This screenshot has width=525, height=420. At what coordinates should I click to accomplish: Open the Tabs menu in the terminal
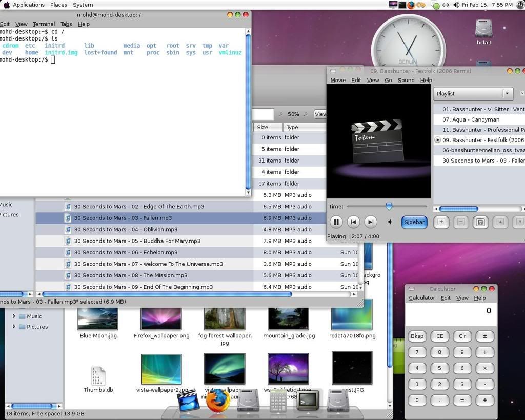point(66,24)
